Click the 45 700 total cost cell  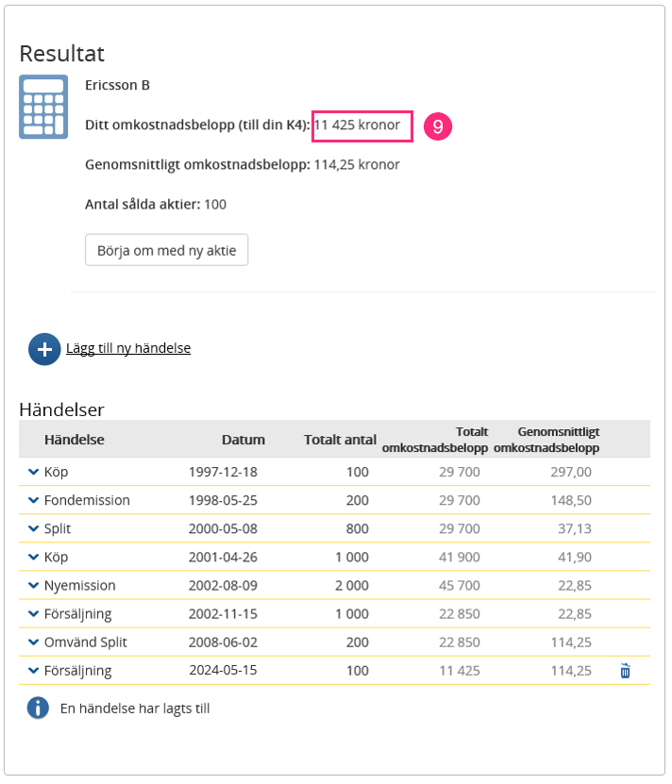pyautogui.click(x=460, y=586)
